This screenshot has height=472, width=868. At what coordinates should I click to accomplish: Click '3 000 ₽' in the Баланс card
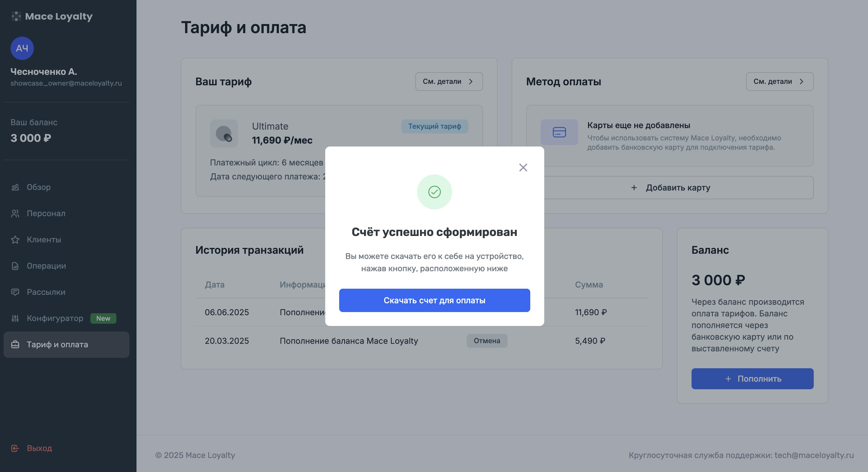pyautogui.click(x=718, y=280)
